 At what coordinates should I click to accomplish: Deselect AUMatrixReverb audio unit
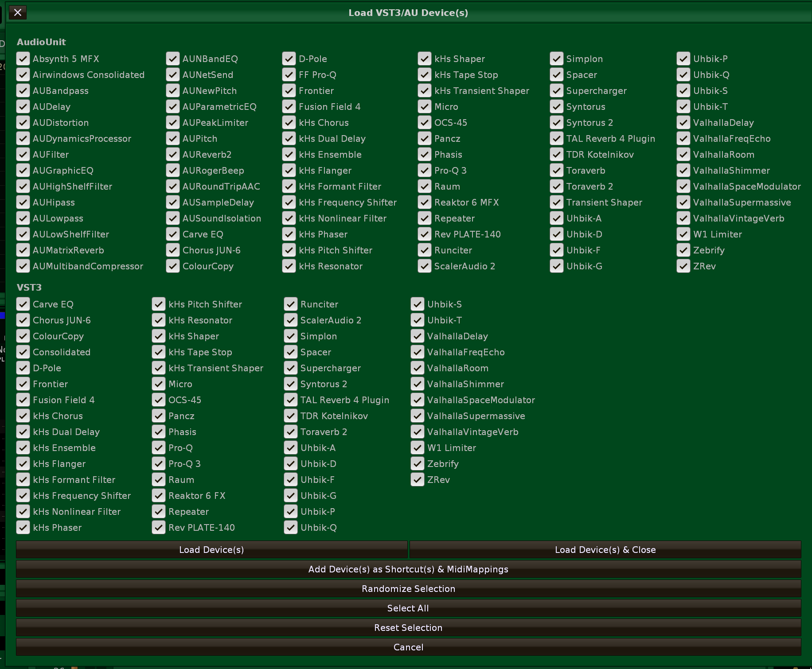[23, 250]
